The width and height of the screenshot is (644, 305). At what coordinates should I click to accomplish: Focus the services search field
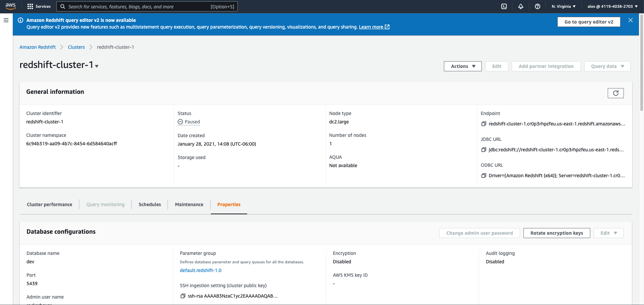click(147, 6)
